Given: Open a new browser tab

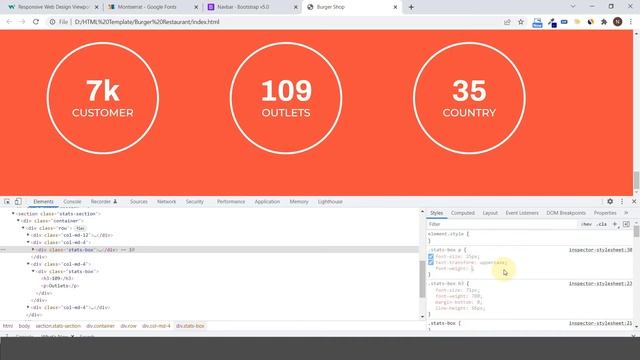Looking at the screenshot, I should [411, 7].
